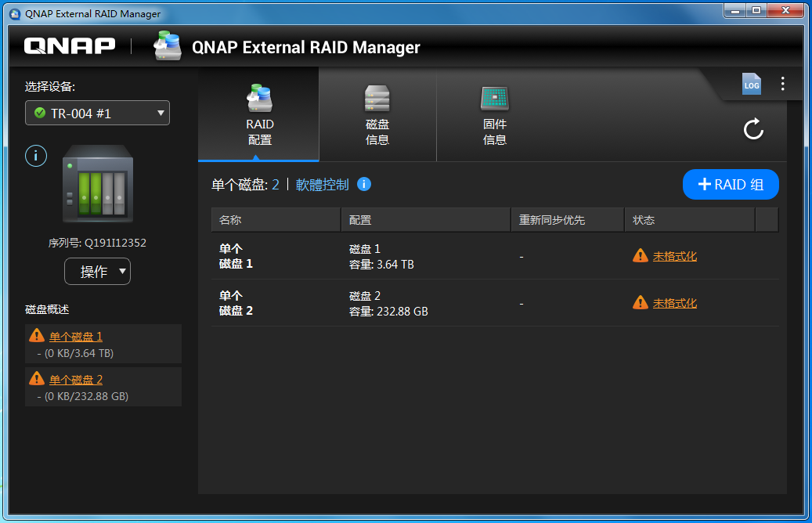Click the 磁盘概述 heading

[47, 310]
